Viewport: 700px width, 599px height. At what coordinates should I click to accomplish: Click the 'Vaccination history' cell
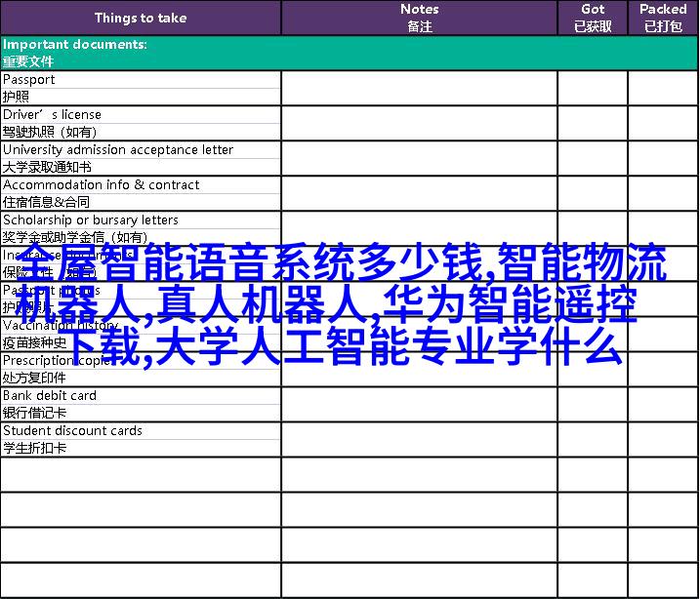pos(141,325)
